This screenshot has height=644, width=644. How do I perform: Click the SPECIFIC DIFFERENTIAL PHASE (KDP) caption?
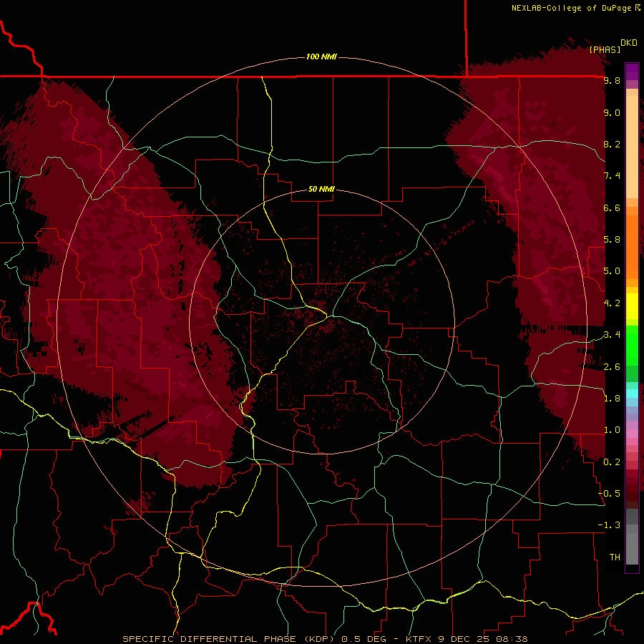pyautogui.click(x=229, y=639)
